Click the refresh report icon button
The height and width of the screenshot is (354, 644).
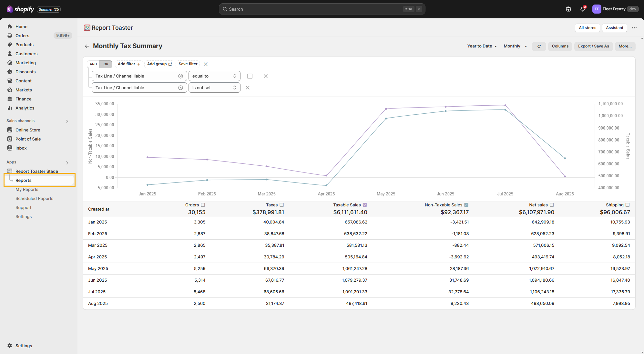539,47
